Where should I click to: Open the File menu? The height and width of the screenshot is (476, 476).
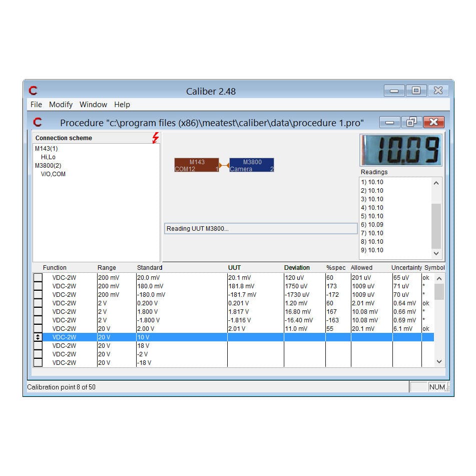pos(36,105)
